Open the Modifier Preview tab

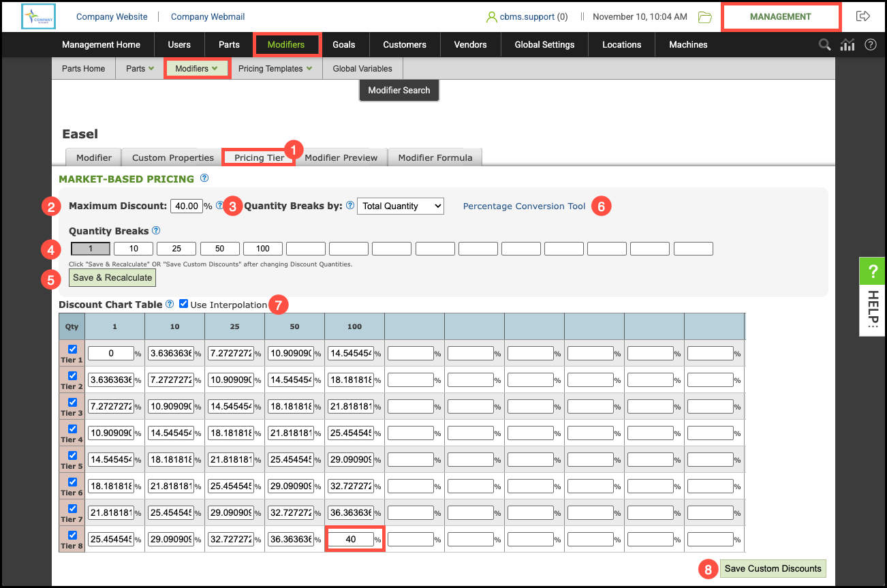click(x=341, y=157)
